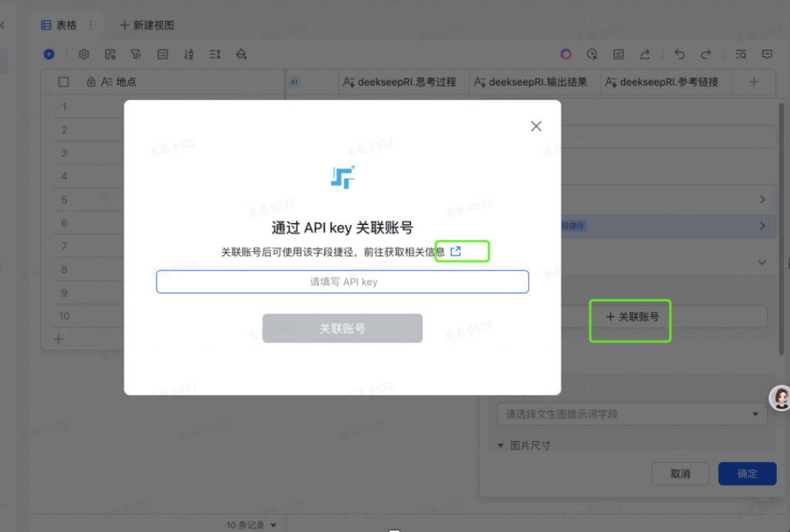The image size is (790, 532).
Task: Open the 10 条记录 dropdown
Action: (252, 525)
